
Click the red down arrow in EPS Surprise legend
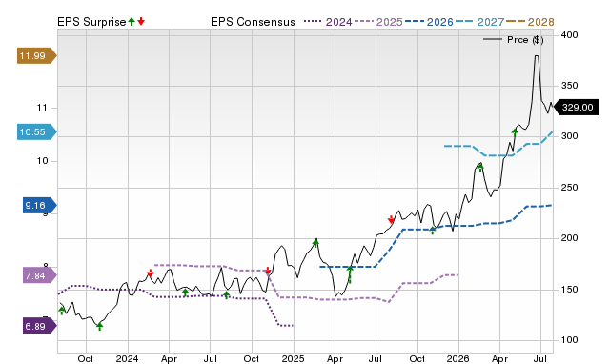click(x=141, y=22)
